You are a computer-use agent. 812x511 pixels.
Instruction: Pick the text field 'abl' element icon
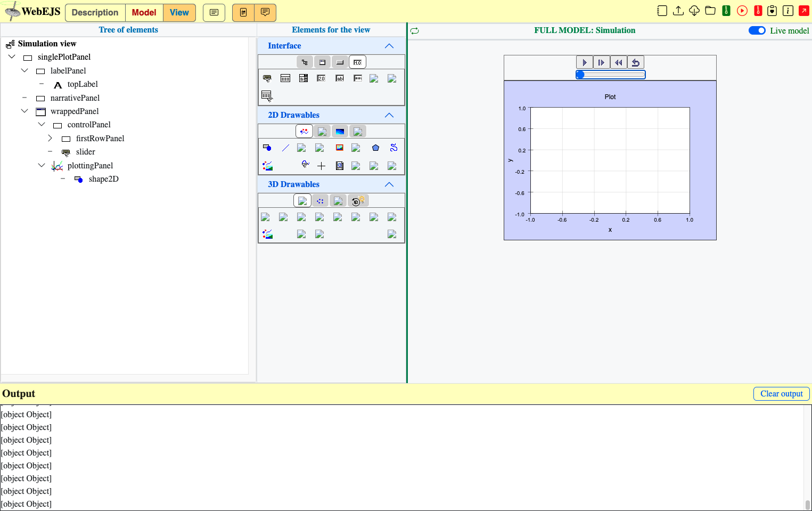(340, 78)
